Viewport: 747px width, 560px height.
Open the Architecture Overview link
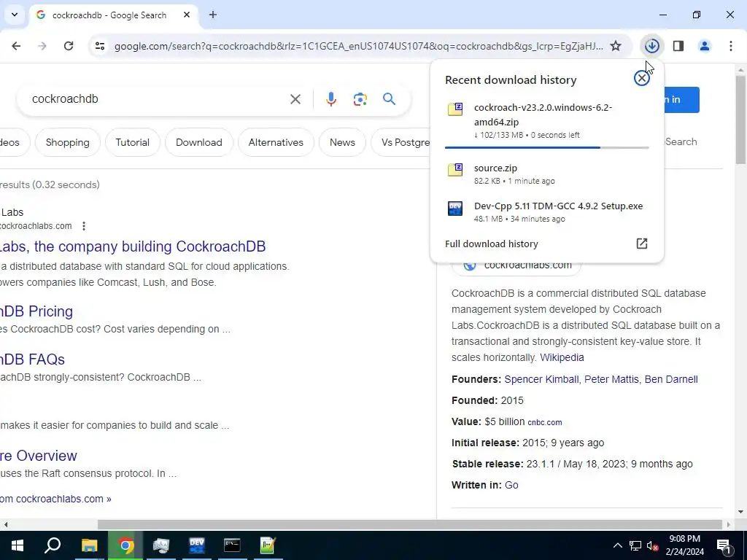coord(38,456)
